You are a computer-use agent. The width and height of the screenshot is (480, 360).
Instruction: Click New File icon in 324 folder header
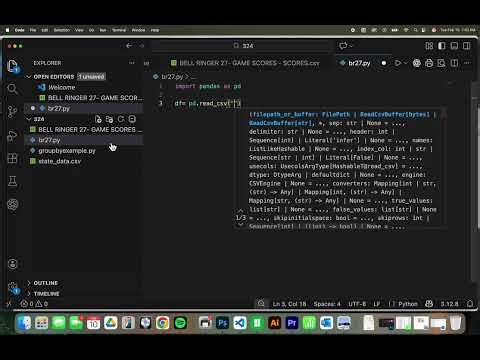(98, 119)
